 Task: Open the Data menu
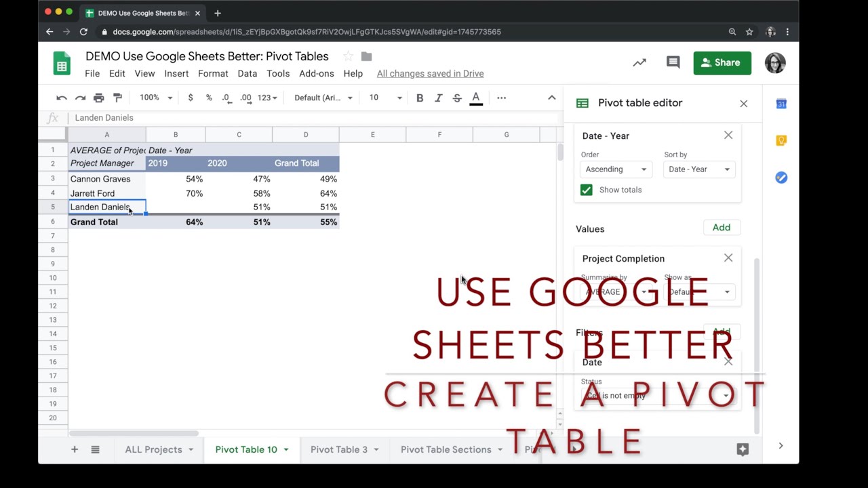(247, 73)
